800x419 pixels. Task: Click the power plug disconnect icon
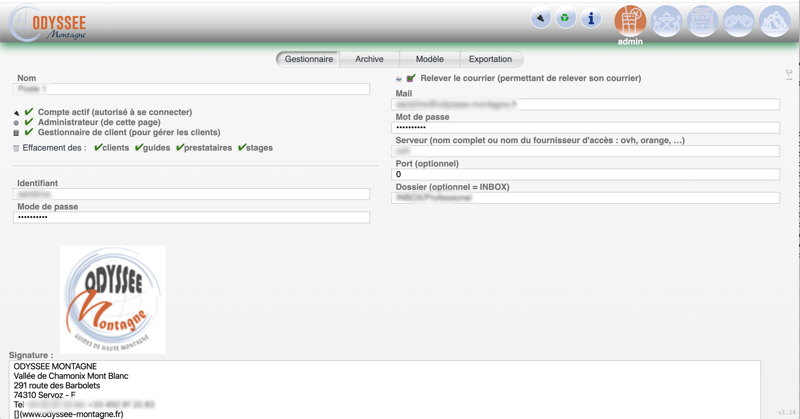[541, 18]
